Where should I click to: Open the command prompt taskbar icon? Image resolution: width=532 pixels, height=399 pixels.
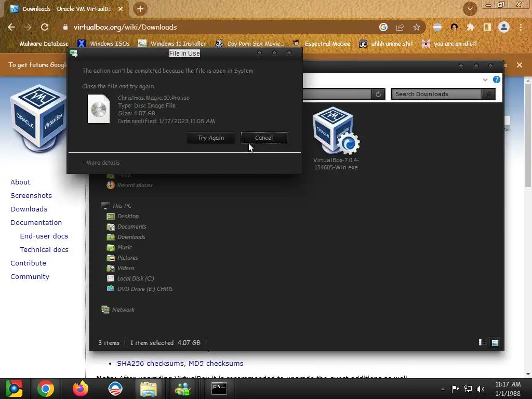point(219,389)
